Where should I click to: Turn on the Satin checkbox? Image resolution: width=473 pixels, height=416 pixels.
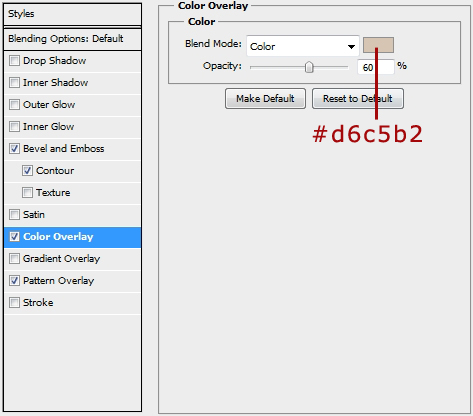coord(14,215)
